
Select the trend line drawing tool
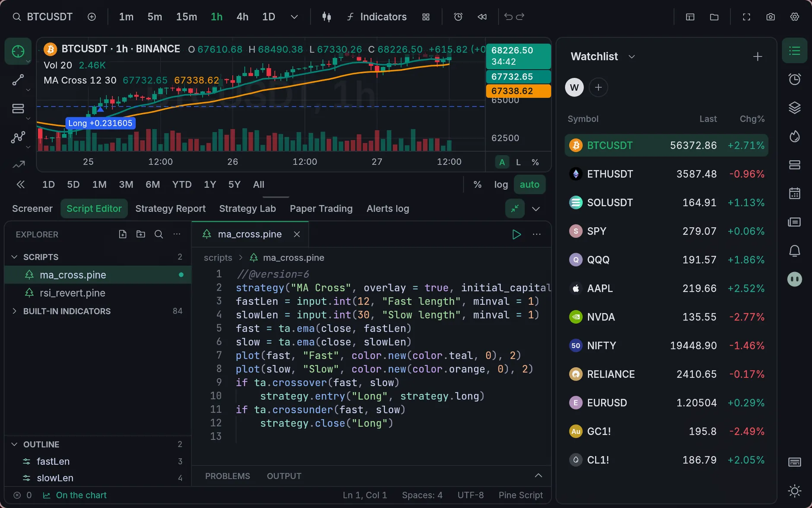18,80
